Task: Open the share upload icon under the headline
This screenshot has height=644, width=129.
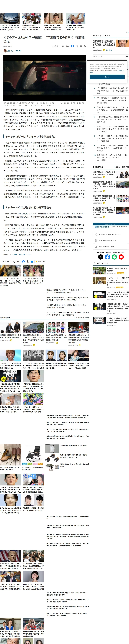Action: click(x=77, y=46)
